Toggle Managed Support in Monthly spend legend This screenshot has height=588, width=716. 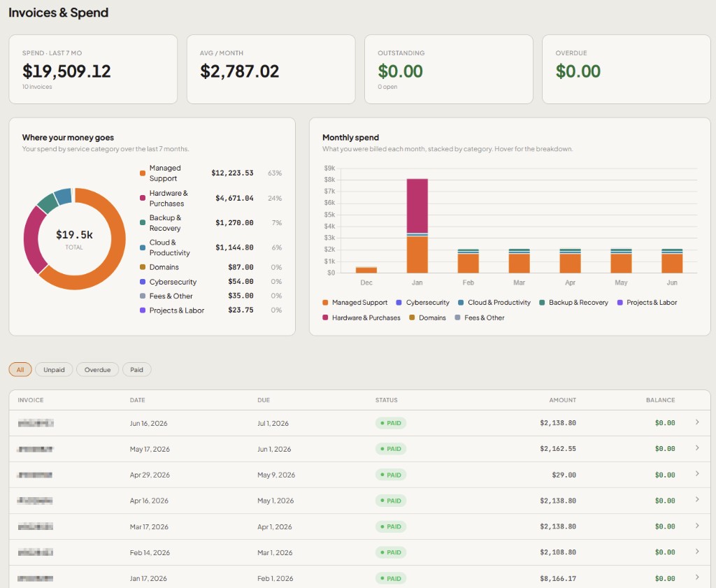click(x=355, y=302)
